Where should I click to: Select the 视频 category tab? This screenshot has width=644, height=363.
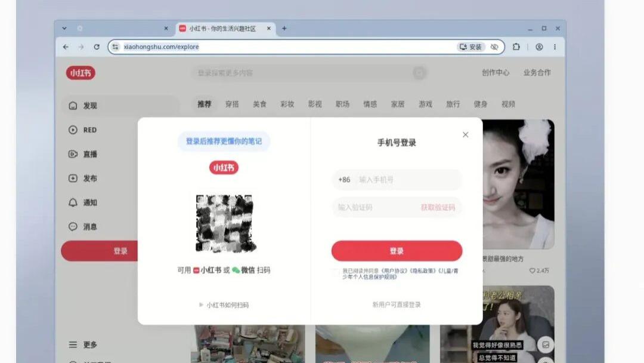pyautogui.click(x=508, y=104)
